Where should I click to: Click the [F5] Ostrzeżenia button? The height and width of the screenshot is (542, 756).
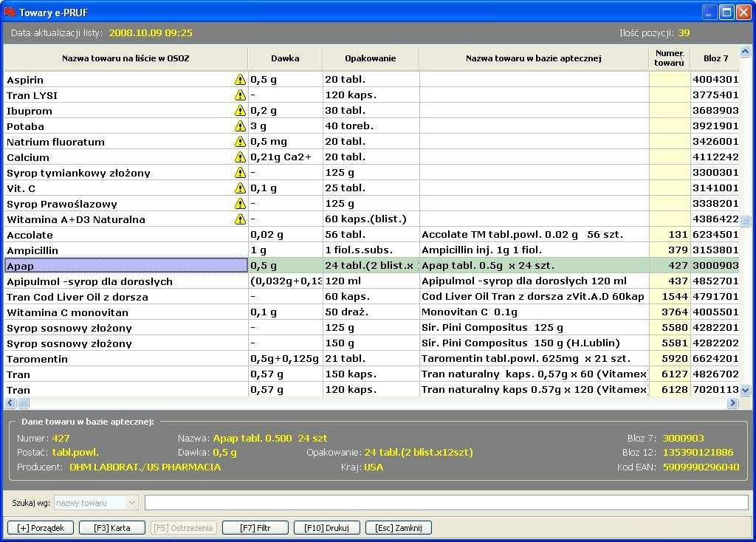coord(183,528)
